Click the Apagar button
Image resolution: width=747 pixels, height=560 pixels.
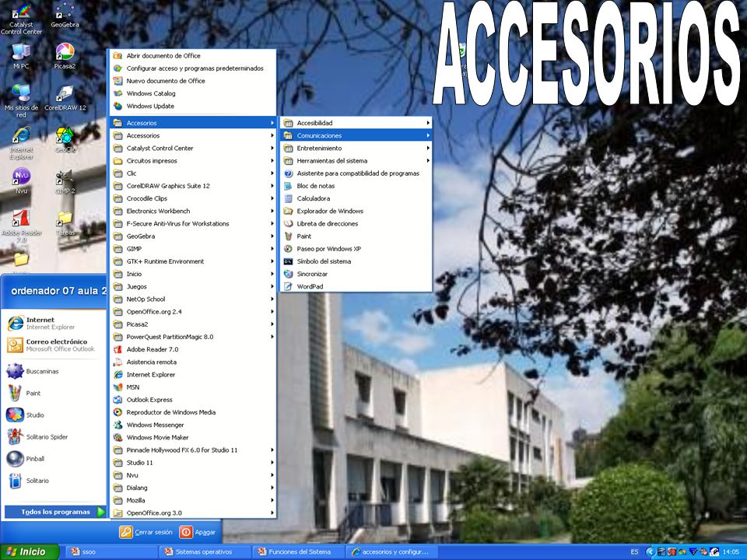(x=198, y=532)
